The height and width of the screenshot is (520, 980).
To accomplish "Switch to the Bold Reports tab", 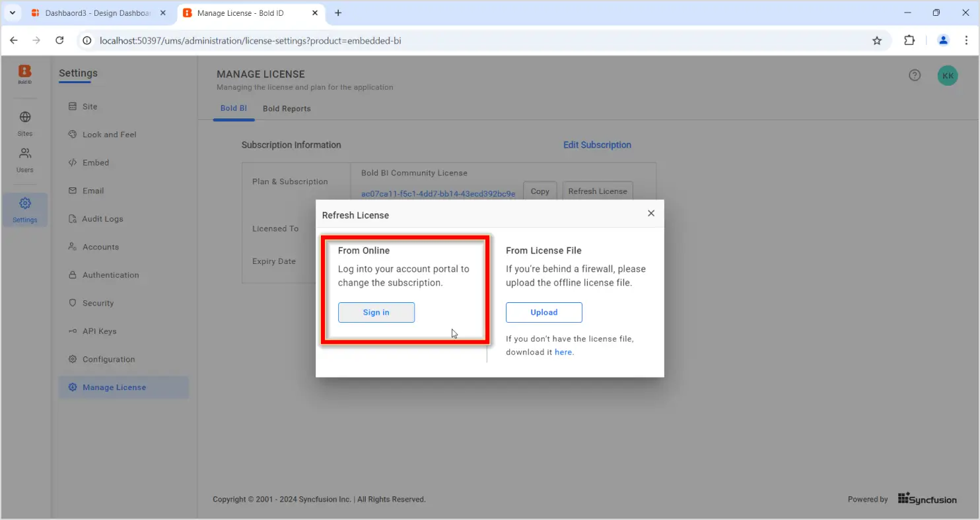I will [x=287, y=109].
